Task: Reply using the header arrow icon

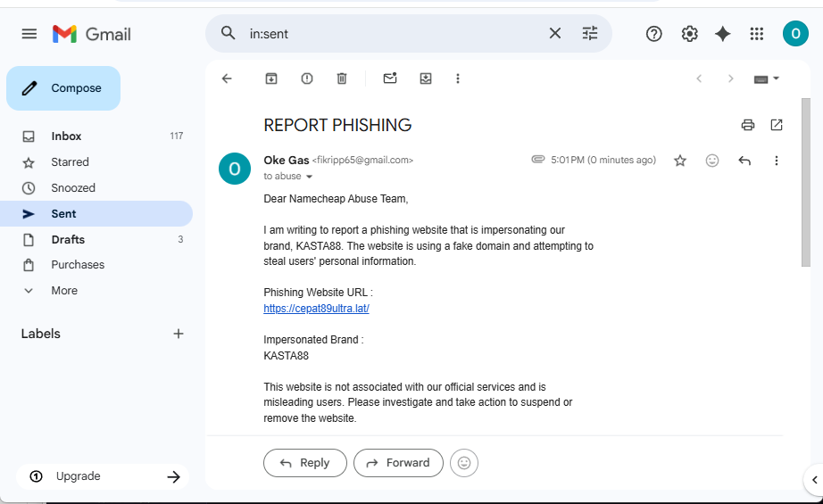Action: coord(744,161)
